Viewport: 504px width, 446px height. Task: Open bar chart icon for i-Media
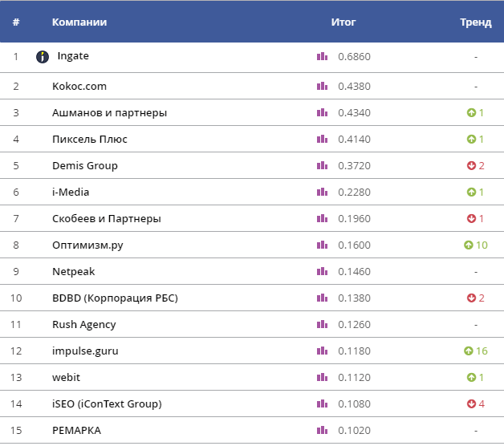322,193
